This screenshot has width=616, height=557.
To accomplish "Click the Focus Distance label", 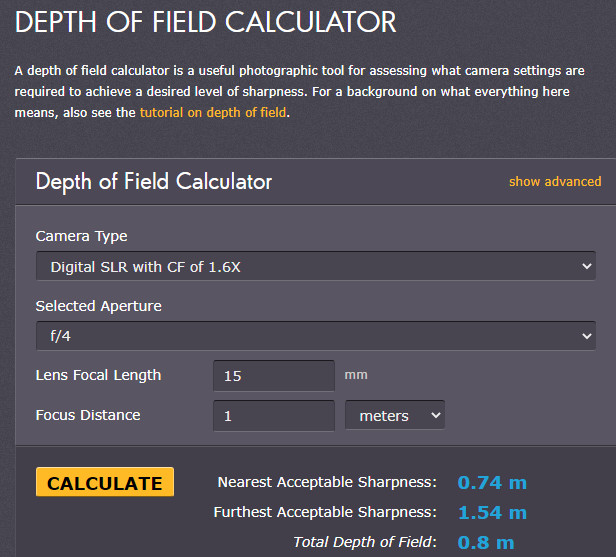I will [88, 415].
